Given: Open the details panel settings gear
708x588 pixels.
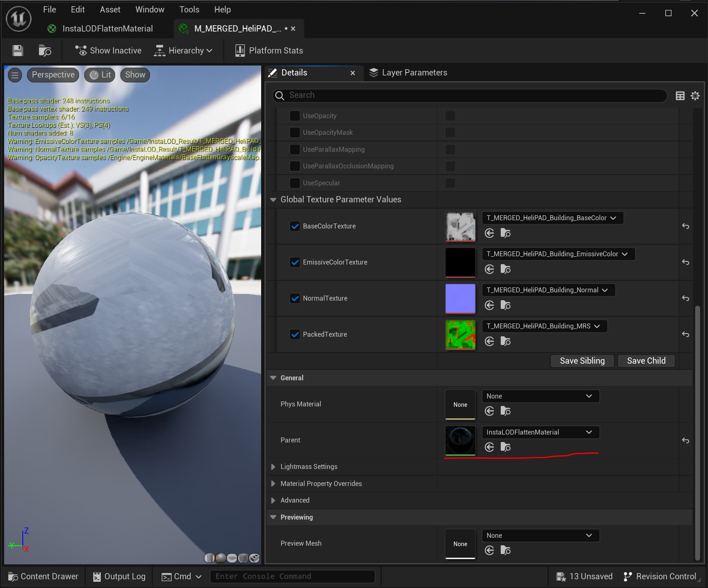Looking at the screenshot, I should tap(695, 95).
